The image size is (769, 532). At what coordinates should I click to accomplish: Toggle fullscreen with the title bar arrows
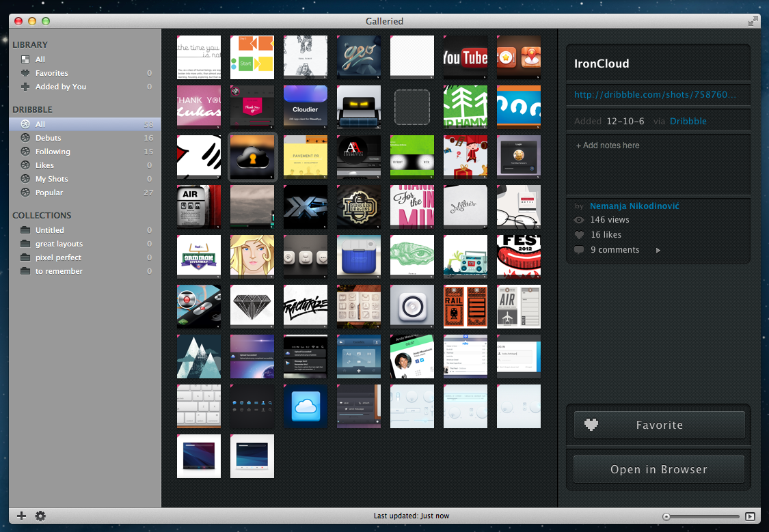point(753,21)
